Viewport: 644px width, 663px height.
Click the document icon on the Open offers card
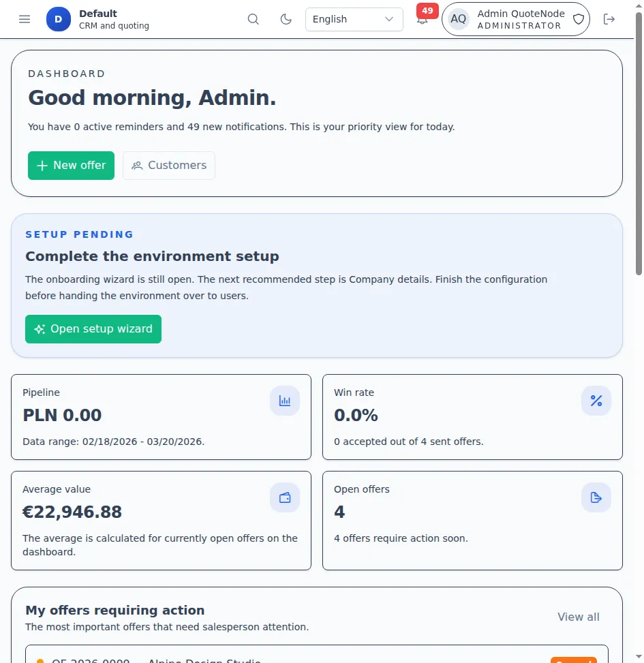(596, 497)
